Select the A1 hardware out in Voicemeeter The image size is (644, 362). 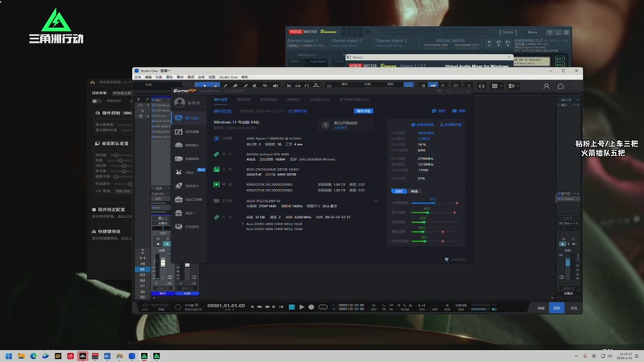click(x=489, y=43)
